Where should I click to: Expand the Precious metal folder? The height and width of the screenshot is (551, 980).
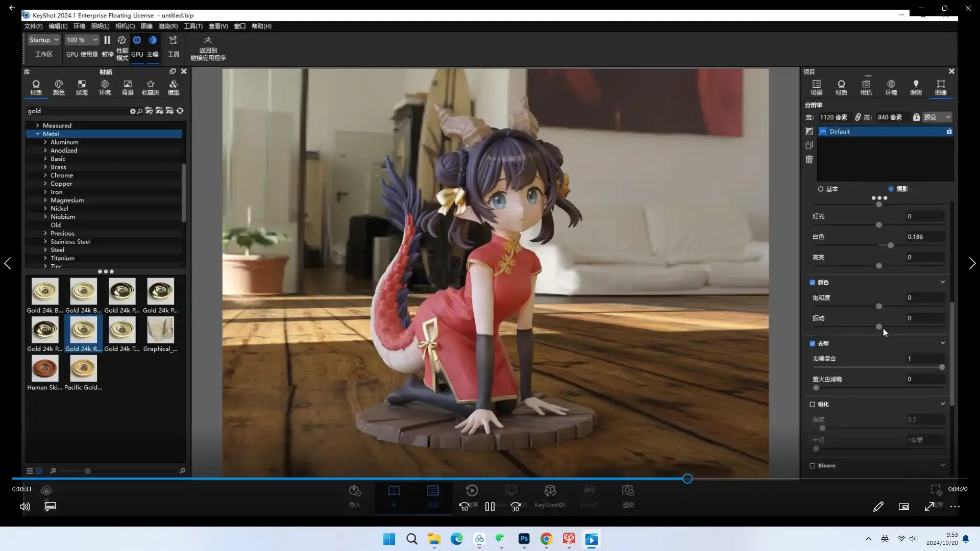click(x=45, y=233)
